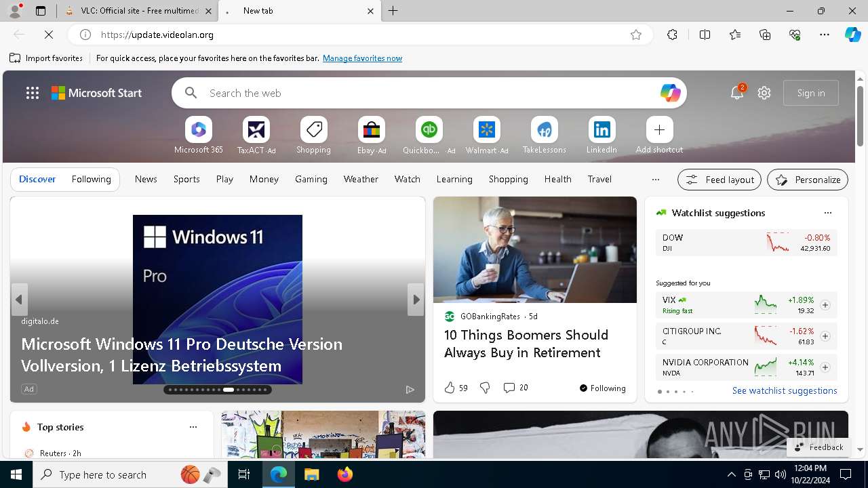Open the Windows Start menu
868x488 pixels.
point(16,474)
